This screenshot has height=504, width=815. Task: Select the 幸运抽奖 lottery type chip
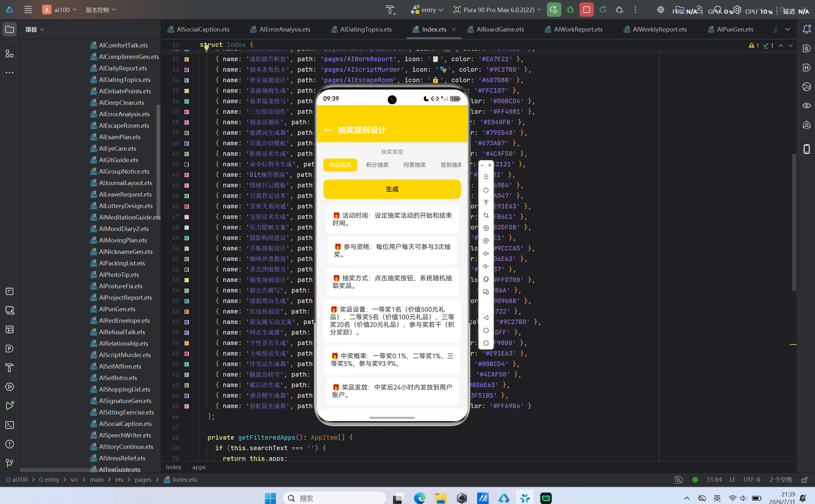tap(340, 165)
